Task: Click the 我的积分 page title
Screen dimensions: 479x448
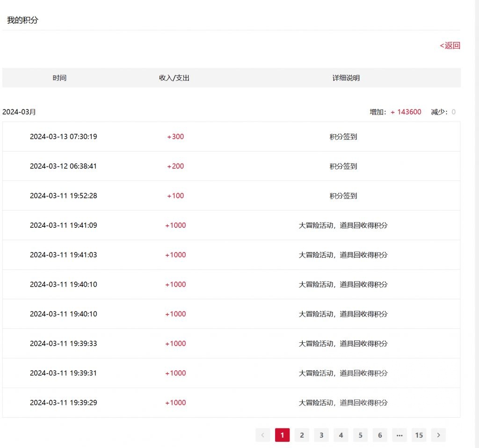Action: pyautogui.click(x=22, y=20)
